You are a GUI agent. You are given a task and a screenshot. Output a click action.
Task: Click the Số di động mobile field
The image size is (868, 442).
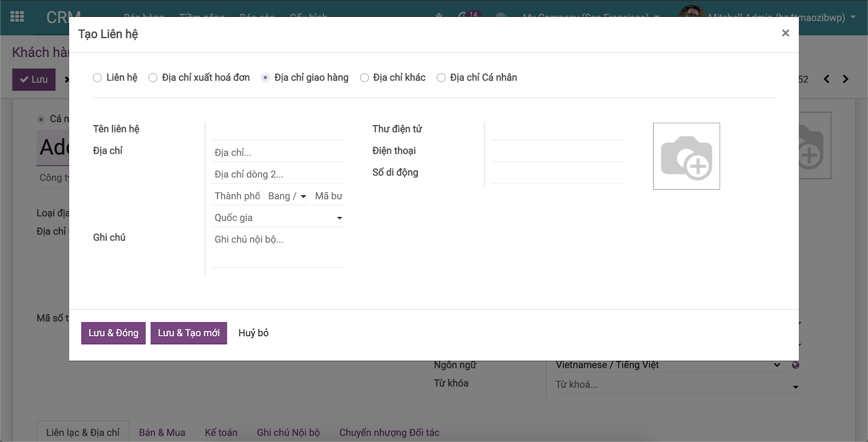558,174
